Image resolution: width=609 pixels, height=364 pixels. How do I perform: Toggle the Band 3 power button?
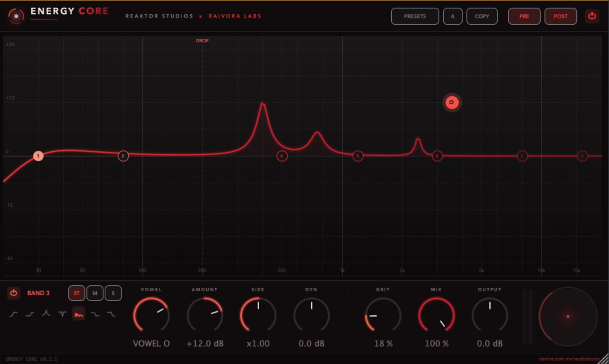[x=14, y=293]
